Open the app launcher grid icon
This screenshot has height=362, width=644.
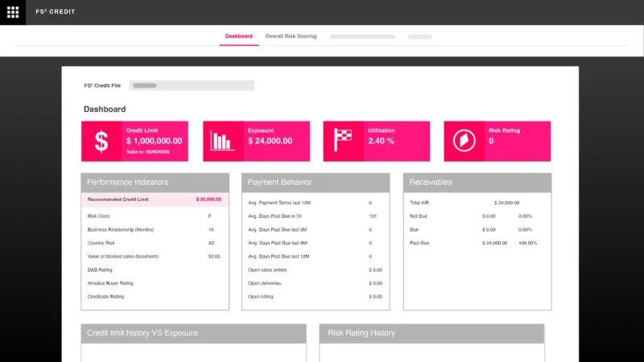[13, 12]
